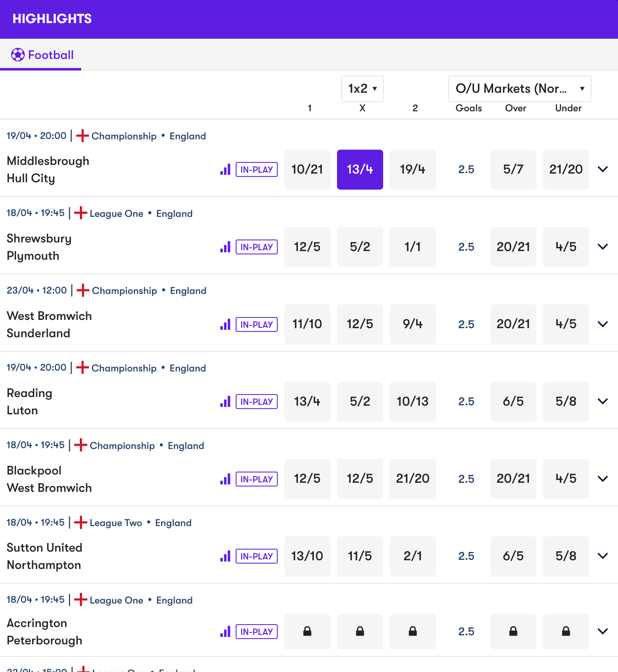
Task: Click England flag icon in Shrewsbury match header
Action: [81, 213]
